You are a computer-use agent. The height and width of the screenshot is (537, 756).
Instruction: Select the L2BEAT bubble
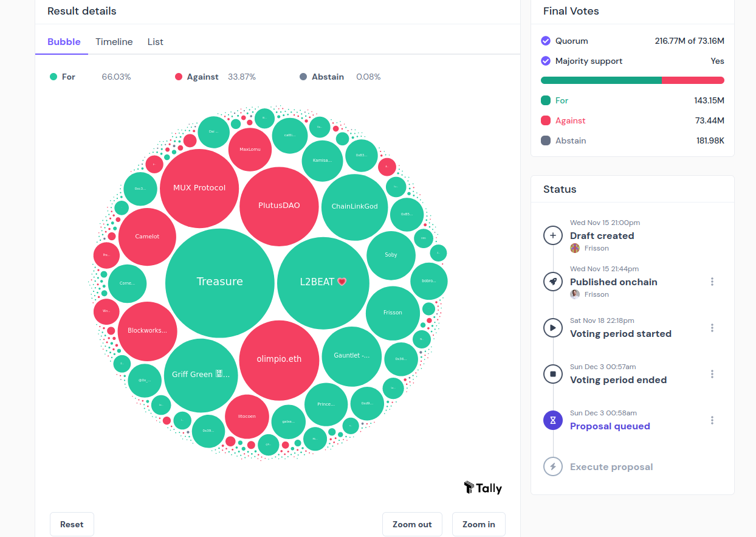[323, 282]
